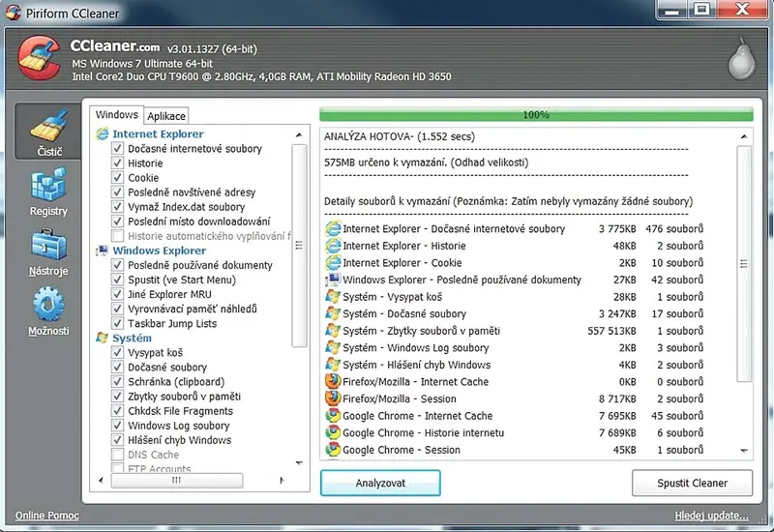774x532 pixels.
Task: Open the Nástroje tools section
Action: pyautogui.click(x=47, y=252)
